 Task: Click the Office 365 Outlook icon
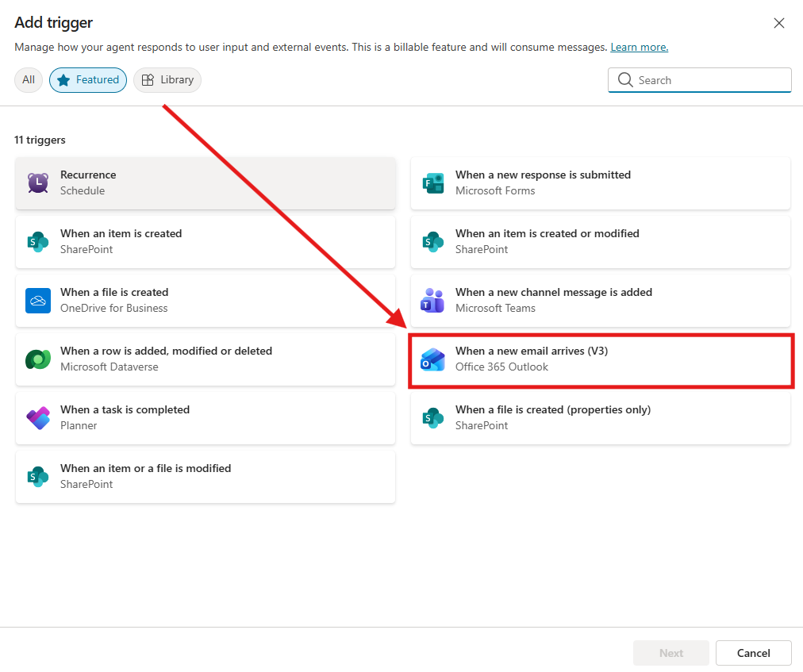point(432,359)
